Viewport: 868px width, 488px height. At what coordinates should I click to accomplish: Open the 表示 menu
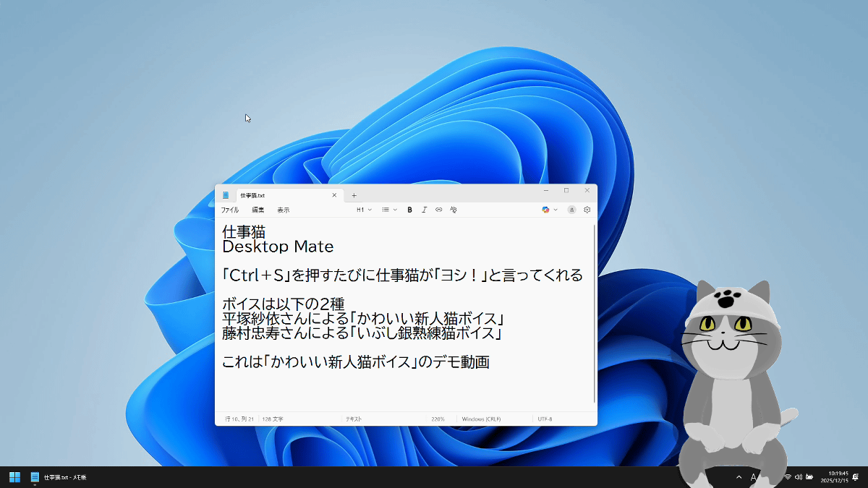(x=284, y=210)
